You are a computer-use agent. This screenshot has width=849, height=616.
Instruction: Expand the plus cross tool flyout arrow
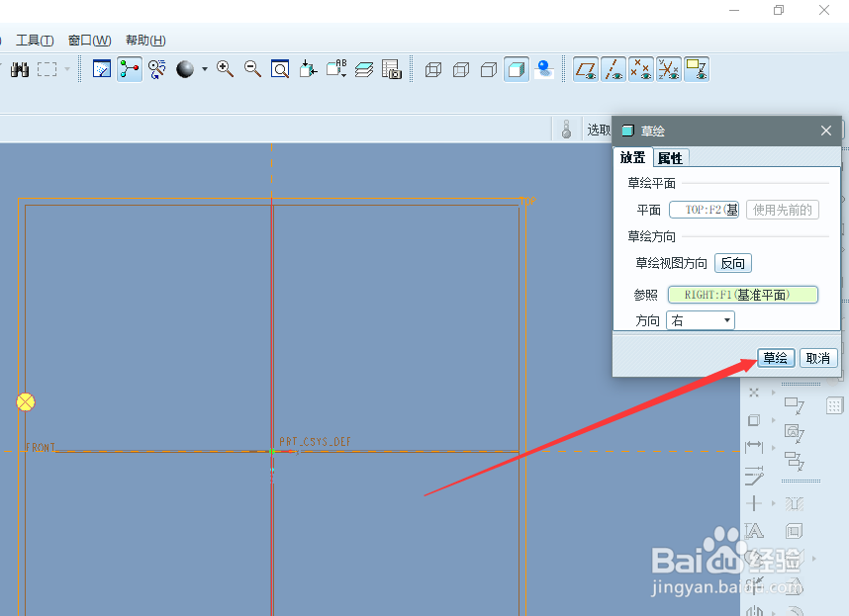pyautogui.click(x=774, y=503)
